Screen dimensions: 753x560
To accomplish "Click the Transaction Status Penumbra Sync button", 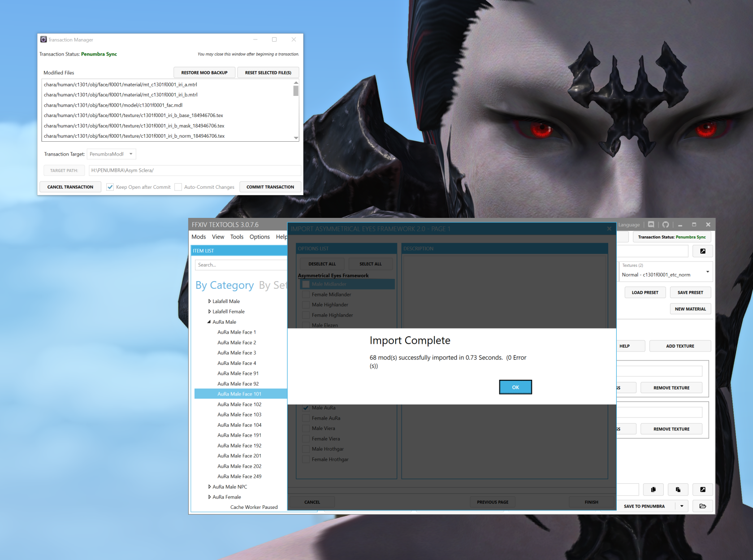I will coord(672,237).
